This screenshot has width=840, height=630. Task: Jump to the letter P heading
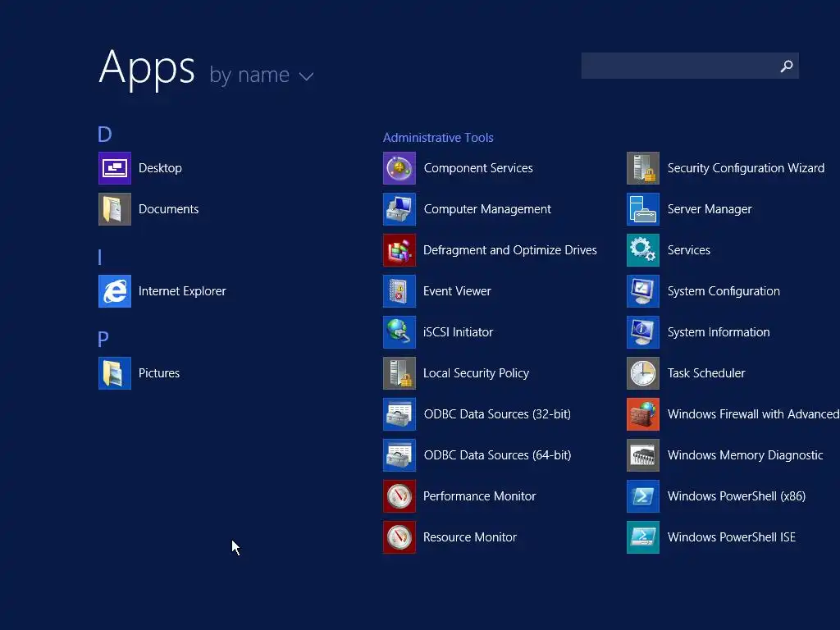point(103,339)
